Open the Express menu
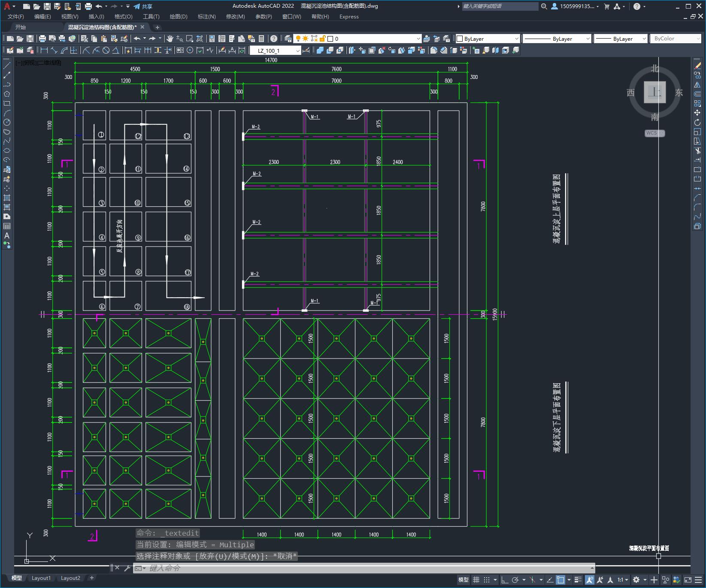 349,17
